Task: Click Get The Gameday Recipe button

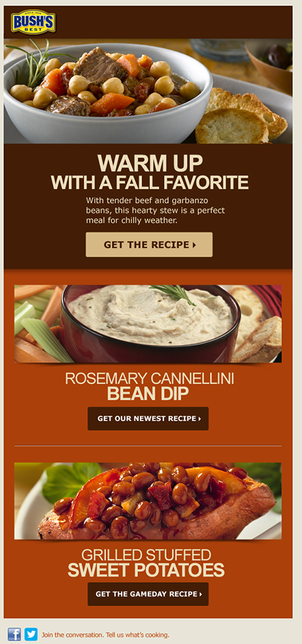Action: 148,594
